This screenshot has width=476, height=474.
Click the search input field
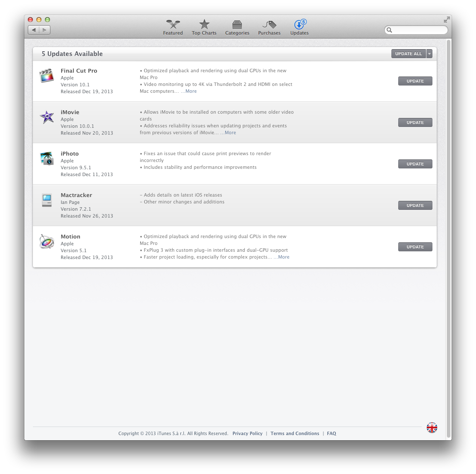[x=416, y=30]
